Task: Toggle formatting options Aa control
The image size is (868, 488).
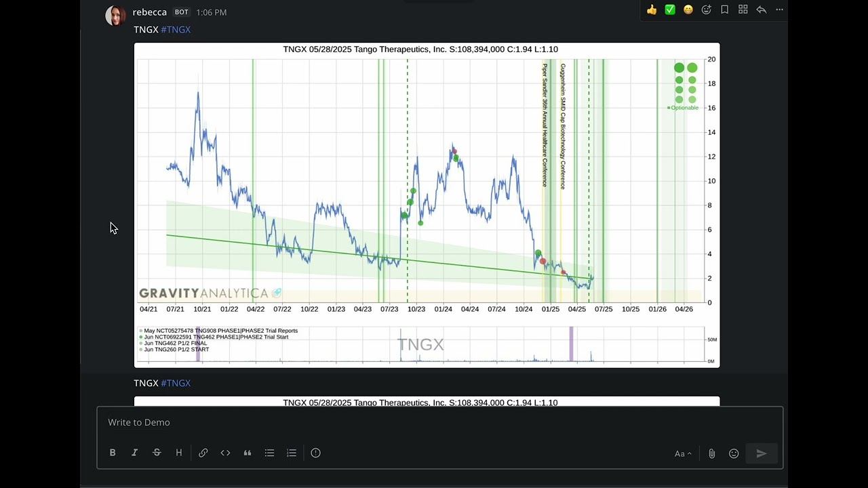Action: point(683,453)
